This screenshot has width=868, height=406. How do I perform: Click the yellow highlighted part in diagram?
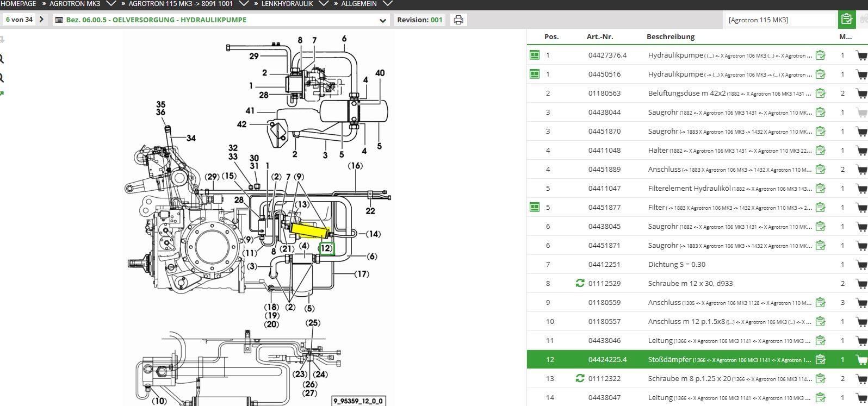click(309, 230)
